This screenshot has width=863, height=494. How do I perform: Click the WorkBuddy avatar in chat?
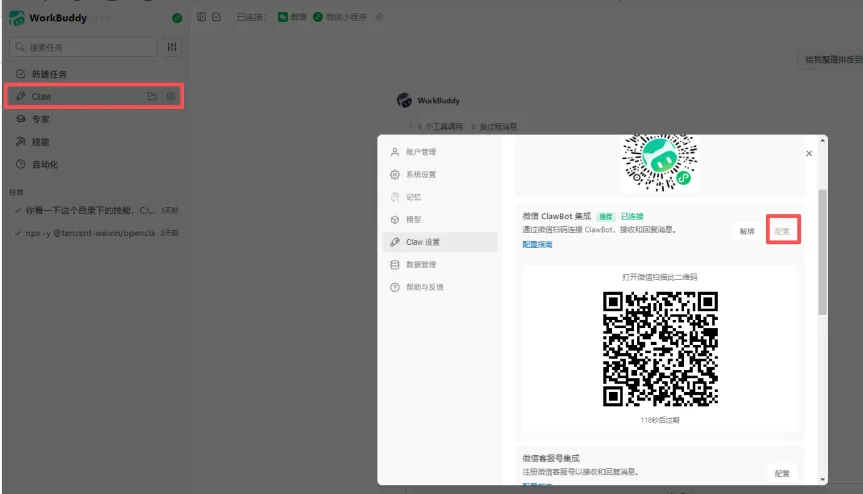click(405, 100)
